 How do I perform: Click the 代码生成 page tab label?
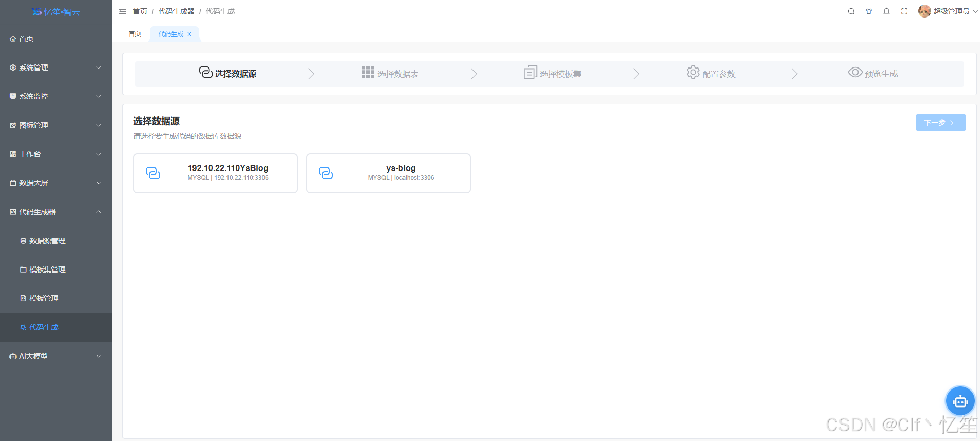171,34
